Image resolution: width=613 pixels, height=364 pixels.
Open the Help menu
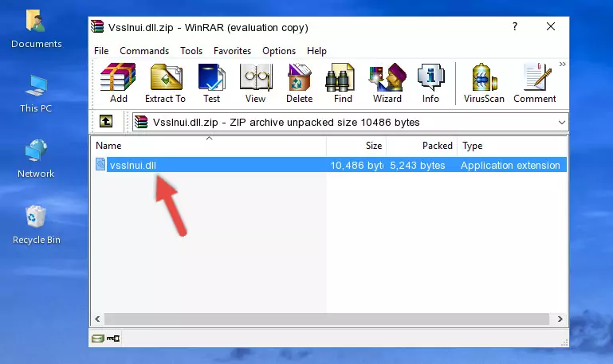coord(316,51)
